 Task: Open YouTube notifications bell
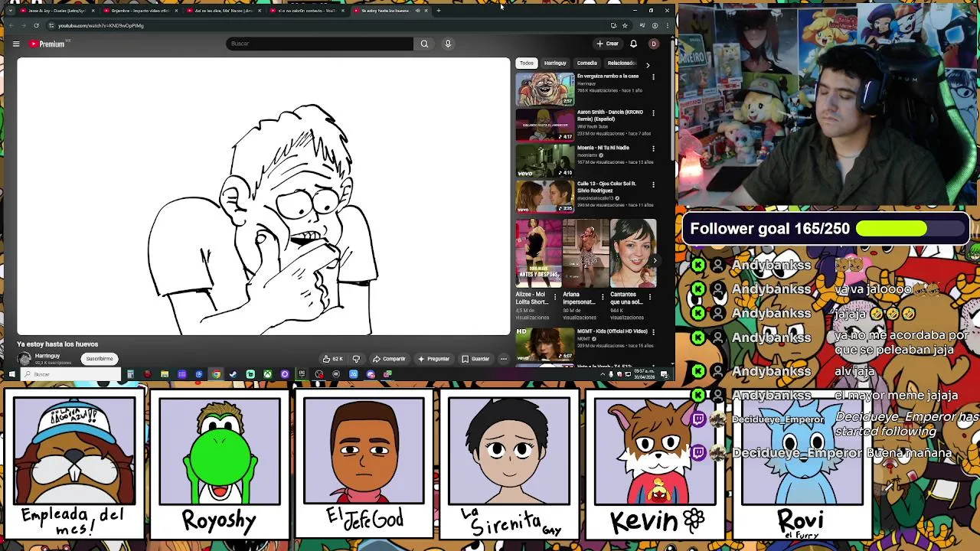[633, 44]
